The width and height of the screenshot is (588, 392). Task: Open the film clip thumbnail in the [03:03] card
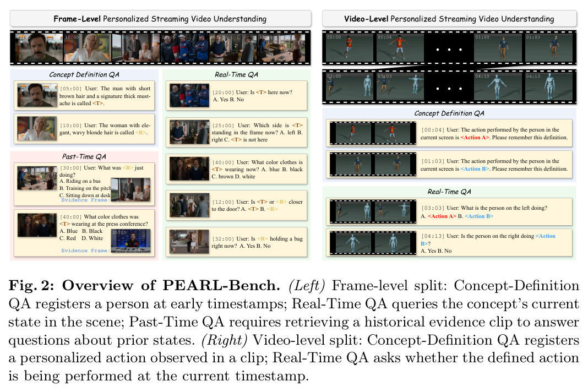tap(373, 211)
